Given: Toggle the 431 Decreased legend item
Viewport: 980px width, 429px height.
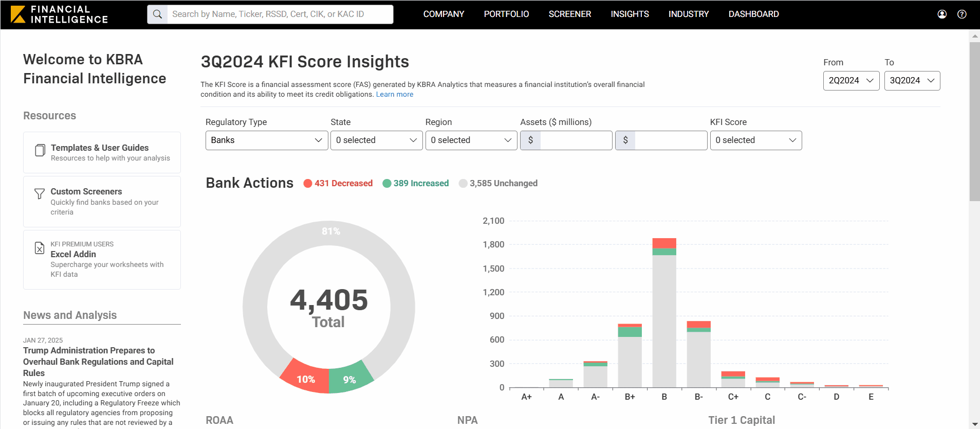Looking at the screenshot, I should (338, 183).
